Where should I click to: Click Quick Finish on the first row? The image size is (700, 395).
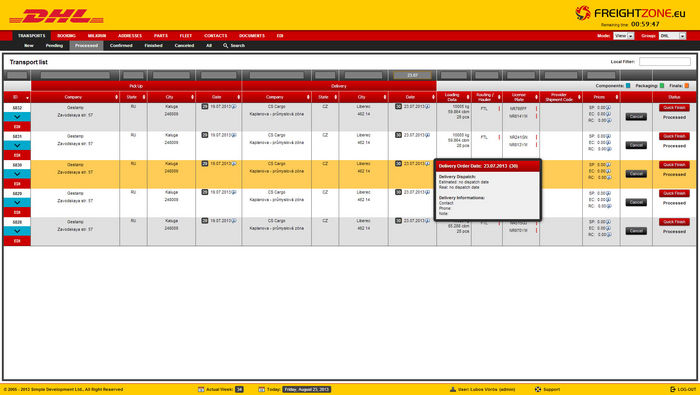coord(674,108)
